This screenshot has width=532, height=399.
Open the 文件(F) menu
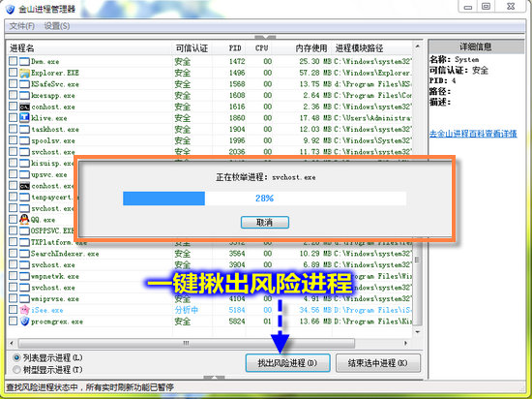click(x=21, y=26)
